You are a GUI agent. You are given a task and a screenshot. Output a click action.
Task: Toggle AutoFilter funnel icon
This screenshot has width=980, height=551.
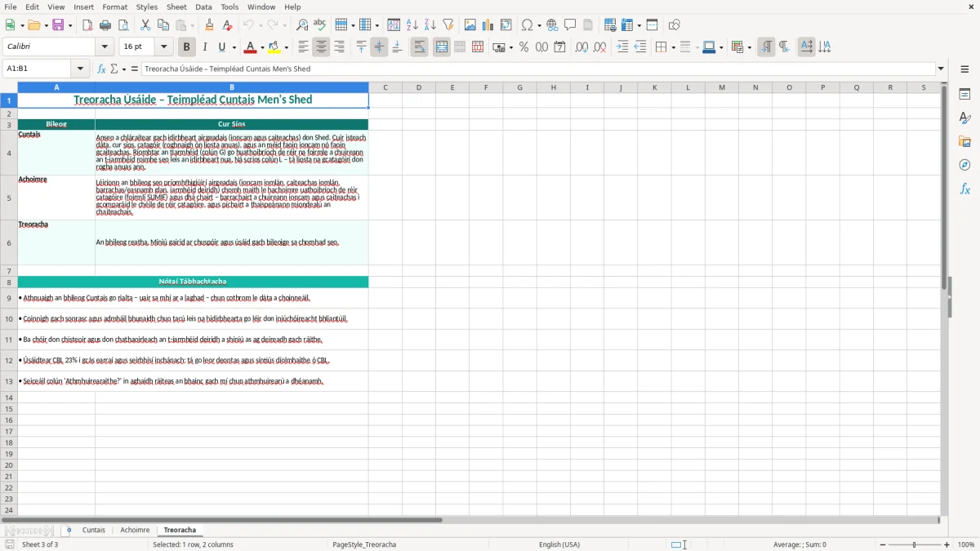448,25
